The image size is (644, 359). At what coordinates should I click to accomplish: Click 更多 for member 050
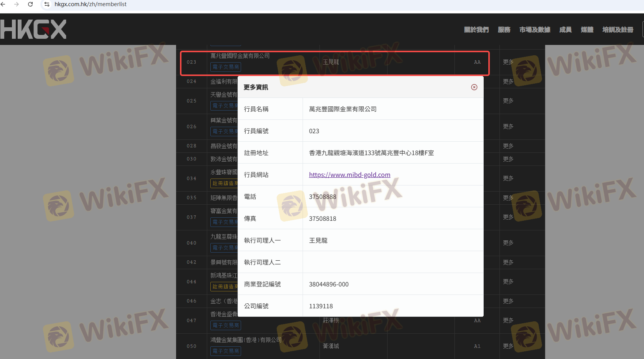(508, 346)
